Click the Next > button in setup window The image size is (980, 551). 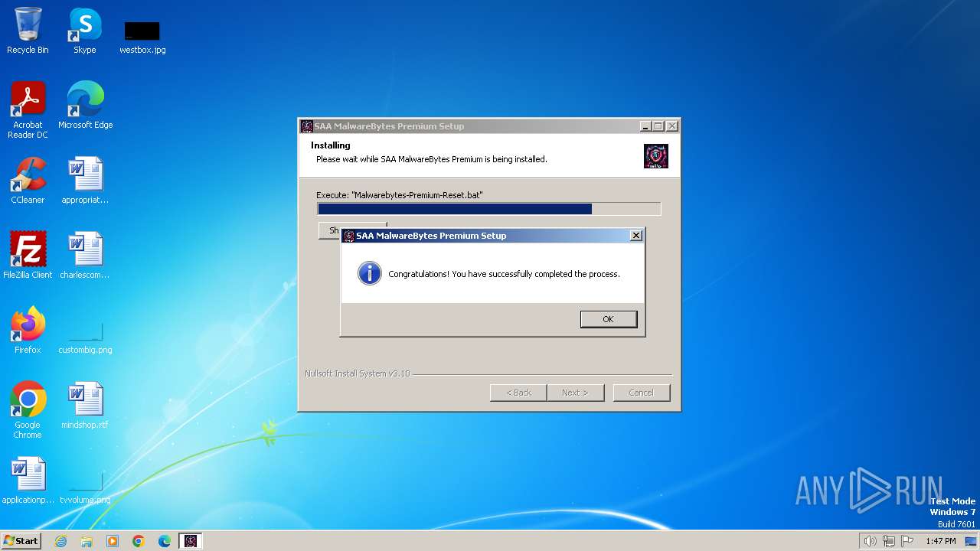575,393
